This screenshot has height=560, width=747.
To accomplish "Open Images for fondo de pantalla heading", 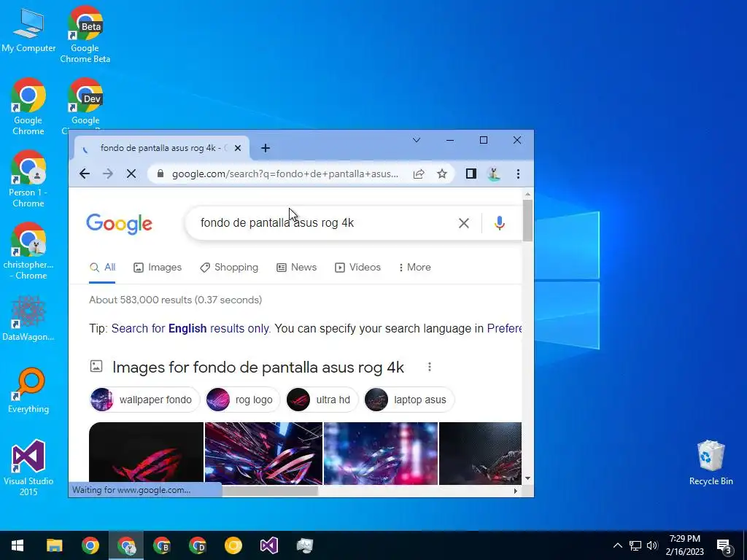I will (258, 367).
